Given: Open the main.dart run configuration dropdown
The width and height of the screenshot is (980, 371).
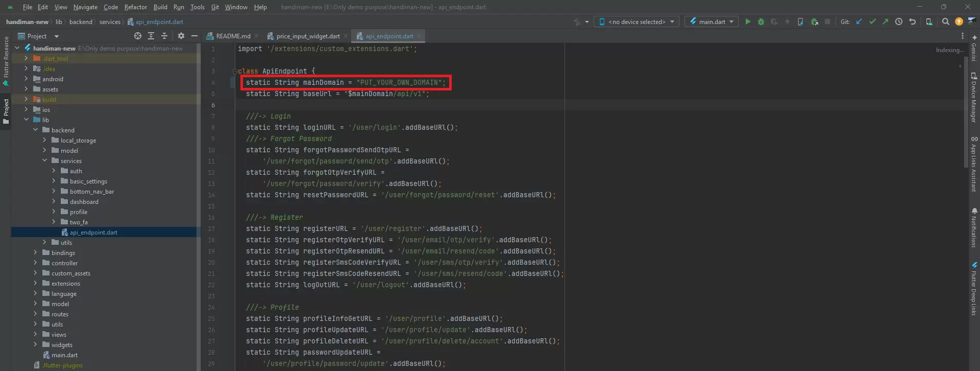Looking at the screenshot, I should tap(712, 21).
